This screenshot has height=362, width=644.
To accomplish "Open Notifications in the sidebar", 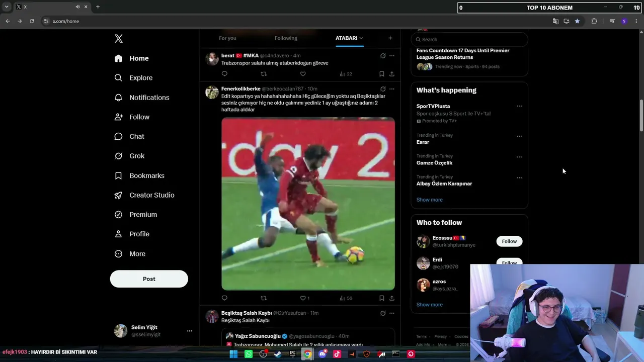I will (x=142, y=98).
